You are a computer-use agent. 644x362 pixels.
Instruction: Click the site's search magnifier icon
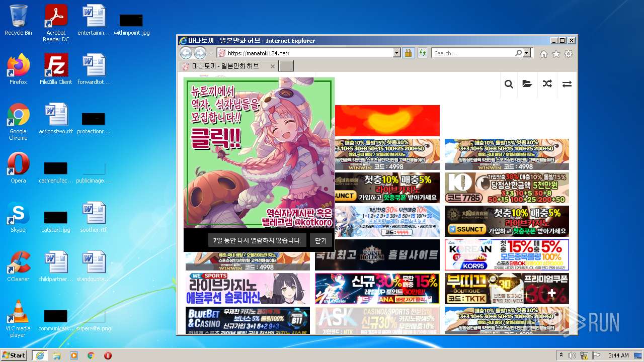point(509,84)
